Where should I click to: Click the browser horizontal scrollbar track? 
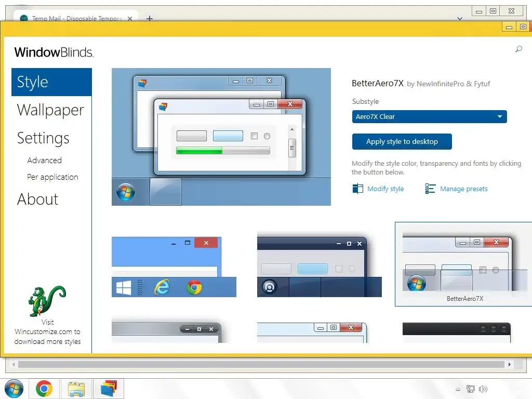pos(261,364)
